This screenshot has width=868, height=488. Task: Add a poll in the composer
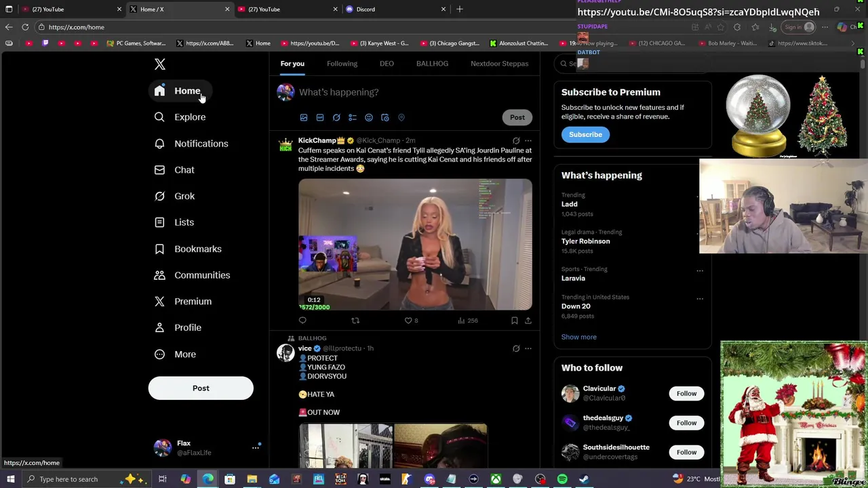point(353,117)
